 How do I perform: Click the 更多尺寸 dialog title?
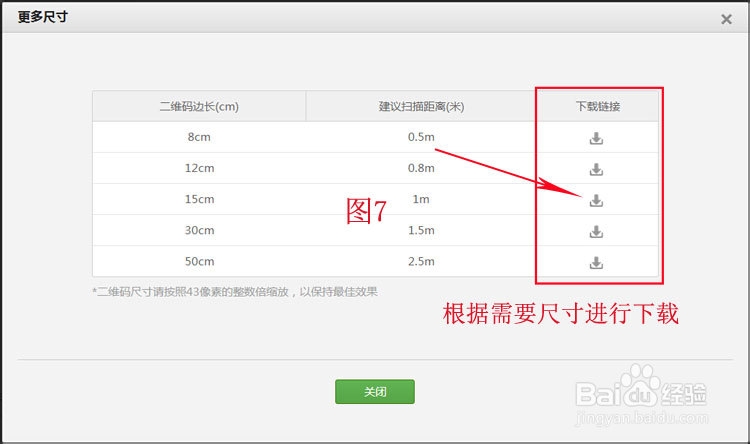43,17
